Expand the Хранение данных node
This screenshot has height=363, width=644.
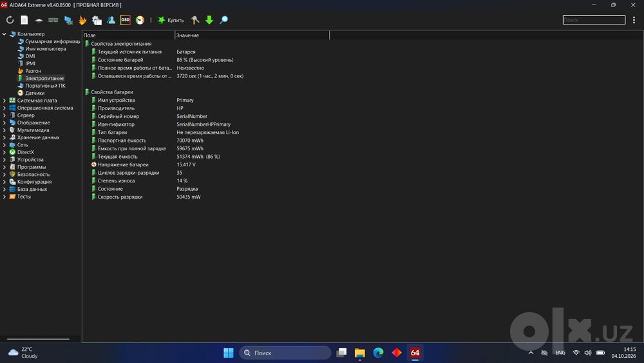(5, 138)
